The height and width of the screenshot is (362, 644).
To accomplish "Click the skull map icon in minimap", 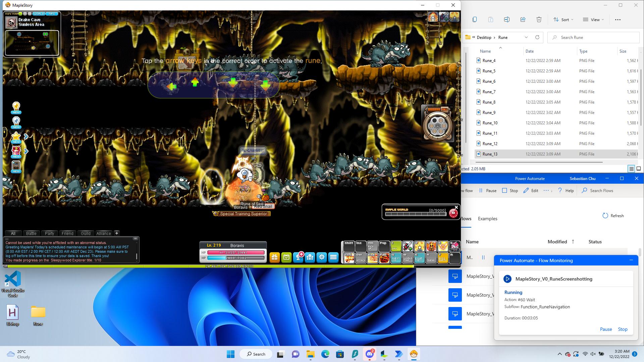I will click(x=11, y=22).
